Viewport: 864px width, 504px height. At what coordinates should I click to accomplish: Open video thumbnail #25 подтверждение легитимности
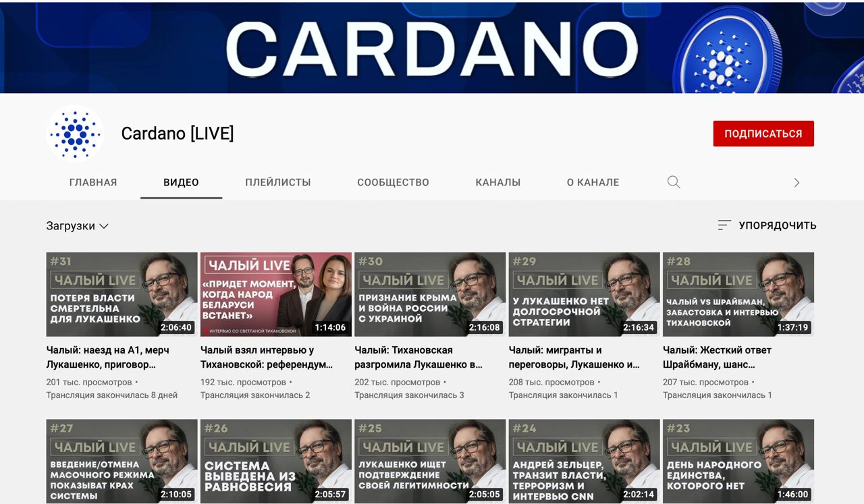430,461
